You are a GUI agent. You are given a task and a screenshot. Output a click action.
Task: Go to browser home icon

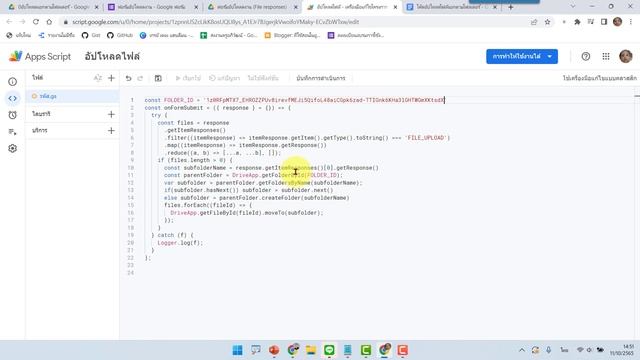click(x=49, y=22)
